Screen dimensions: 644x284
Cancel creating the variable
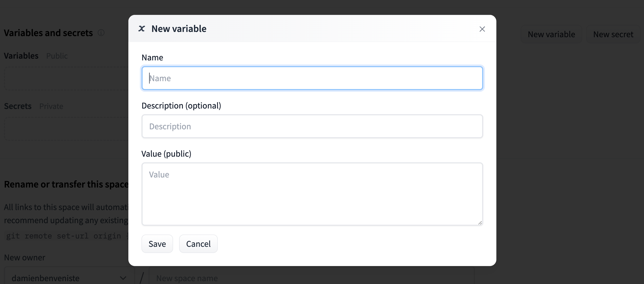click(x=198, y=244)
